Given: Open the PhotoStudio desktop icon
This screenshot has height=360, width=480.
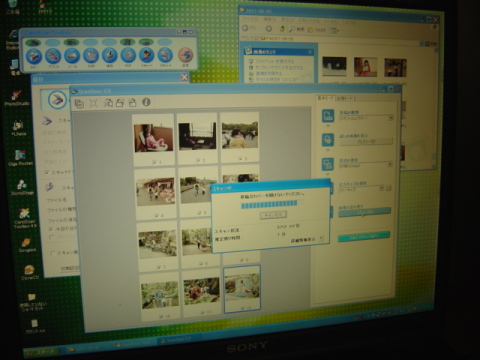Looking at the screenshot, I should click(x=16, y=96).
